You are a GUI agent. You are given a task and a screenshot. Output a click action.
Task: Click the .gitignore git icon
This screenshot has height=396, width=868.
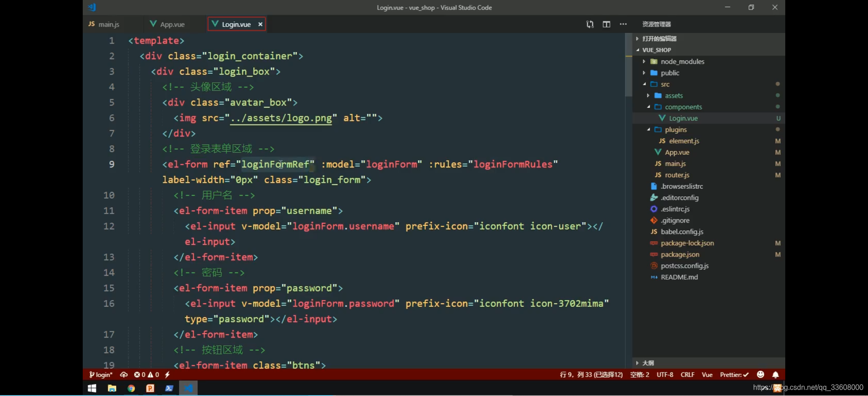(654, 220)
